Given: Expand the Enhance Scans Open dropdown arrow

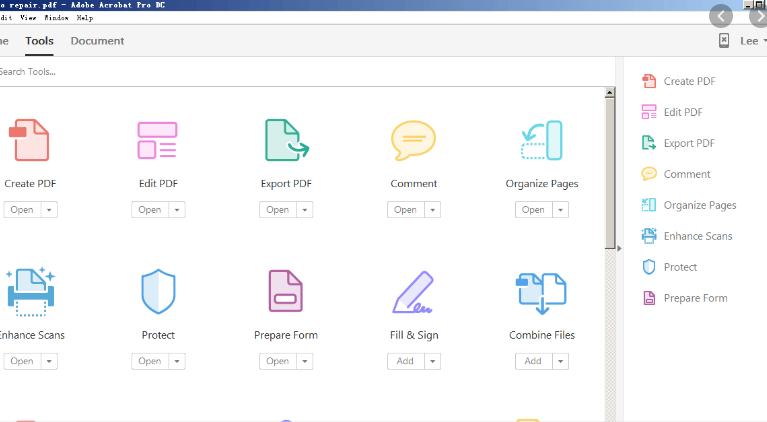Looking at the screenshot, I should coord(49,361).
